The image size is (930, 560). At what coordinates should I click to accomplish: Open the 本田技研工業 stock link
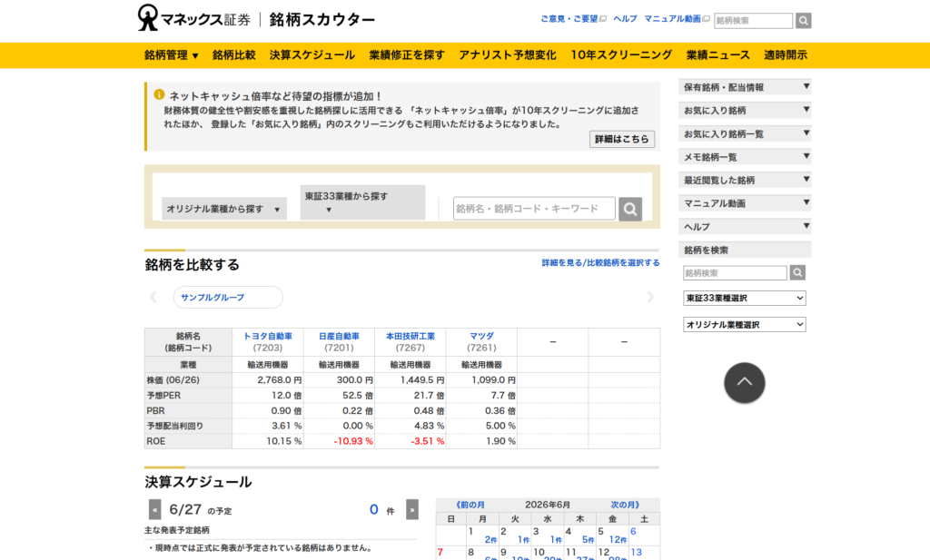tap(410, 336)
